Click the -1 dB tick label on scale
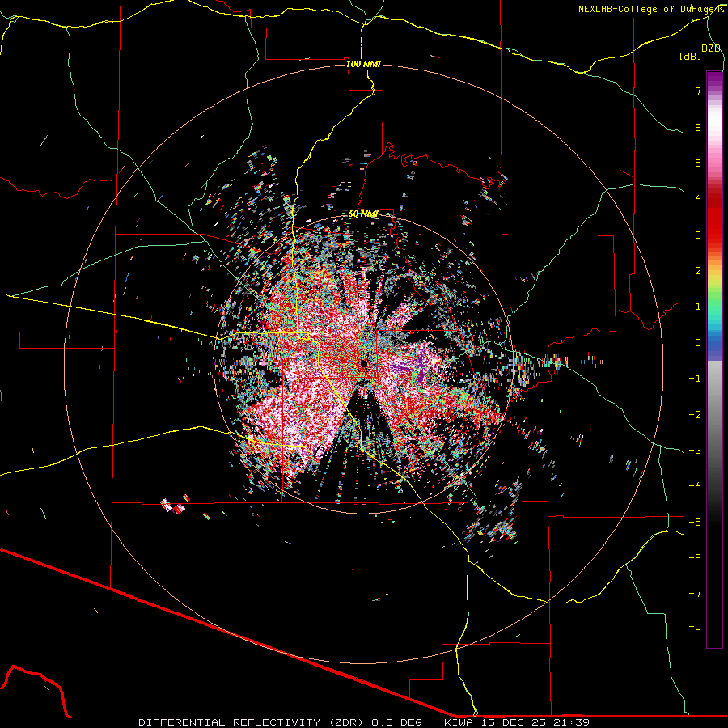The image size is (728, 728). pyautogui.click(x=695, y=379)
